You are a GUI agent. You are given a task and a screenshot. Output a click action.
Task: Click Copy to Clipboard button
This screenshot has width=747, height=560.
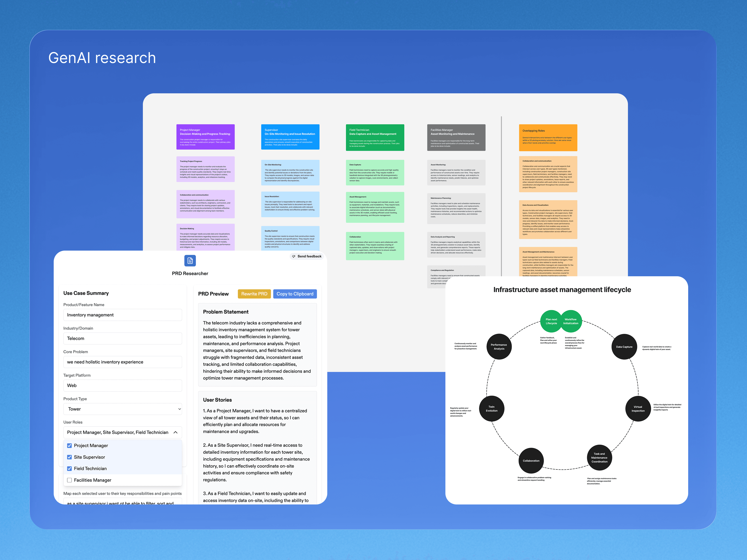(x=295, y=294)
